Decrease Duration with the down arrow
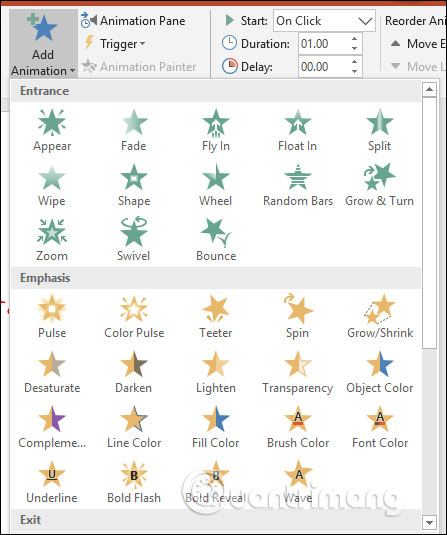 click(355, 49)
